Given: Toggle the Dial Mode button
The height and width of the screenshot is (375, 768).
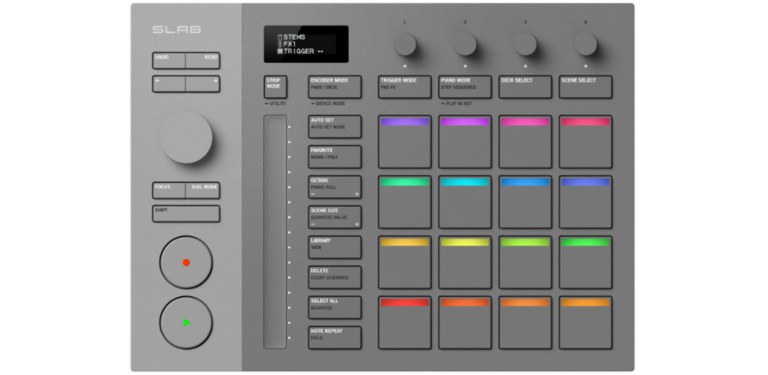Looking at the screenshot, I should (203, 190).
